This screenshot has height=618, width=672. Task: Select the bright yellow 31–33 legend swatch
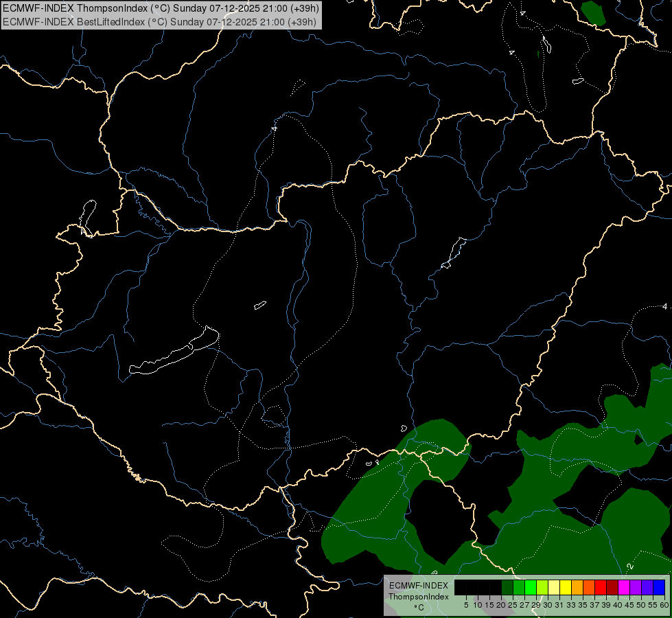(x=566, y=587)
